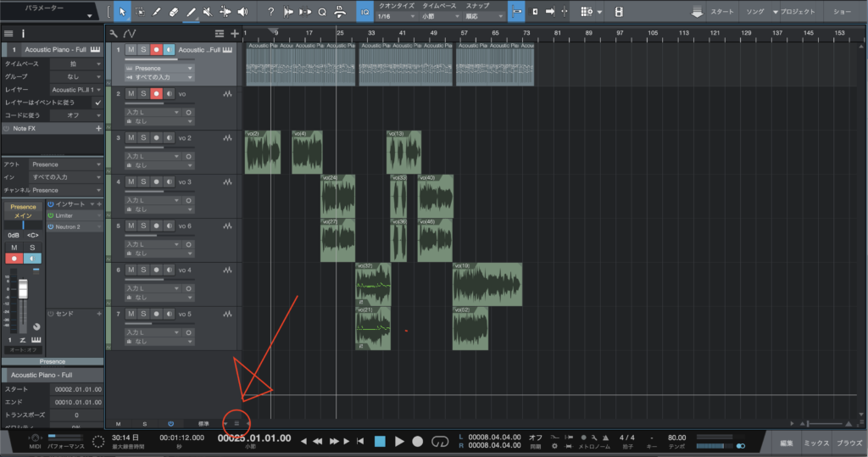The width and height of the screenshot is (868, 457).
Task: Click the スタート button at top
Action: coord(722,12)
